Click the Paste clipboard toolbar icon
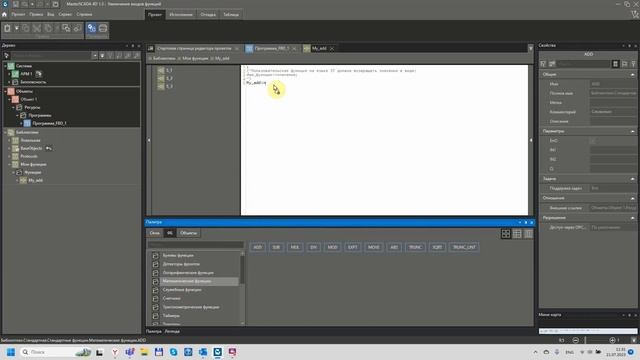The height and width of the screenshot is (360, 640). pyautogui.click(x=7, y=28)
